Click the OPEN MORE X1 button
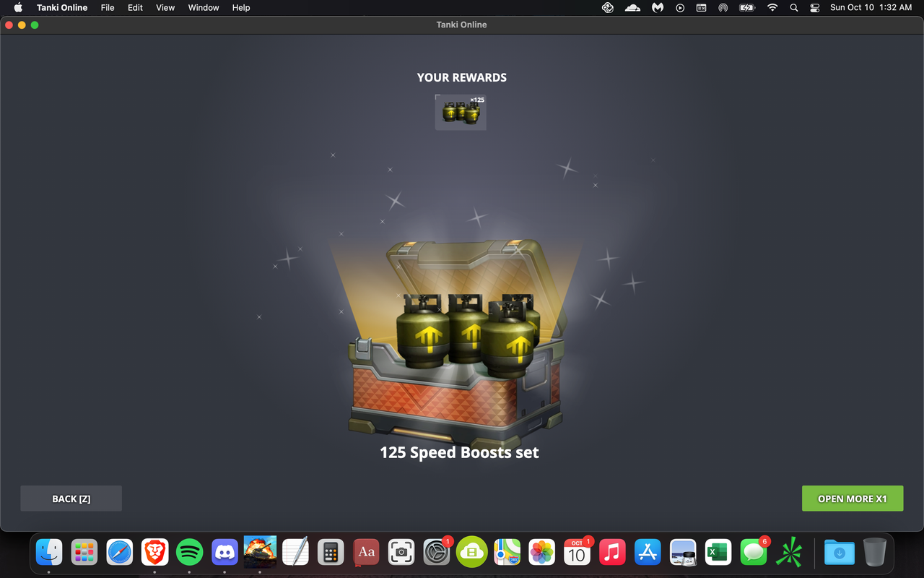Screen dimensions: 924x578 [x=853, y=499]
